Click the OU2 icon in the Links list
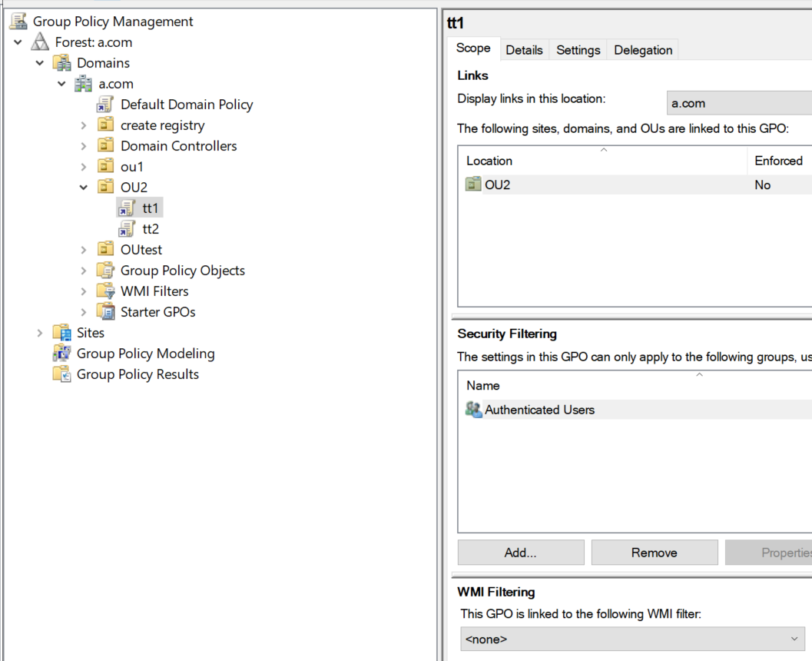 [x=473, y=184]
